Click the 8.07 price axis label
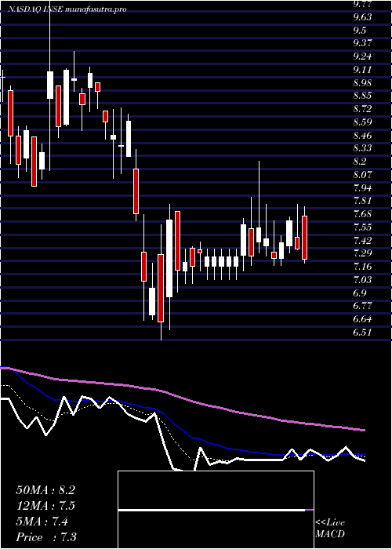Viewport: 392px width, 549px height. tap(362, 174)
